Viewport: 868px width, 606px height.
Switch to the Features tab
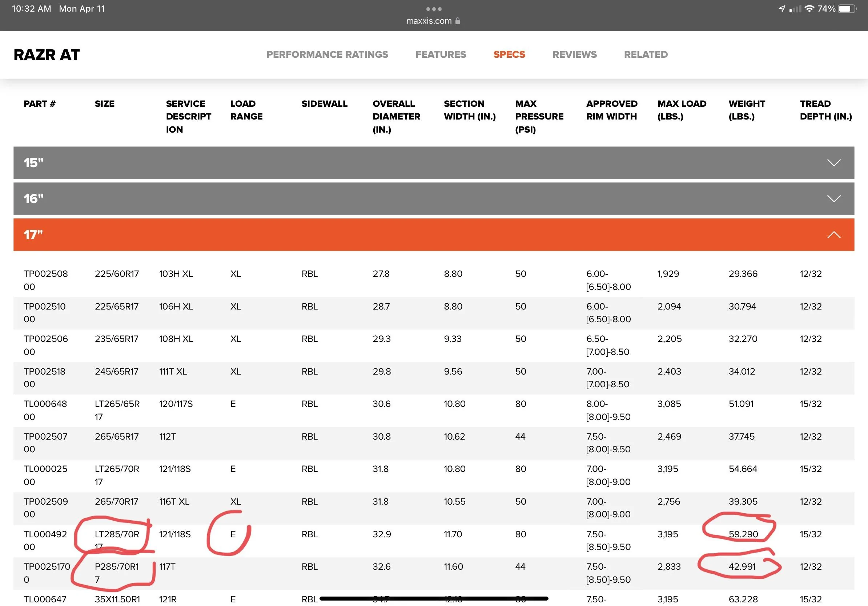tap(441, 54)
